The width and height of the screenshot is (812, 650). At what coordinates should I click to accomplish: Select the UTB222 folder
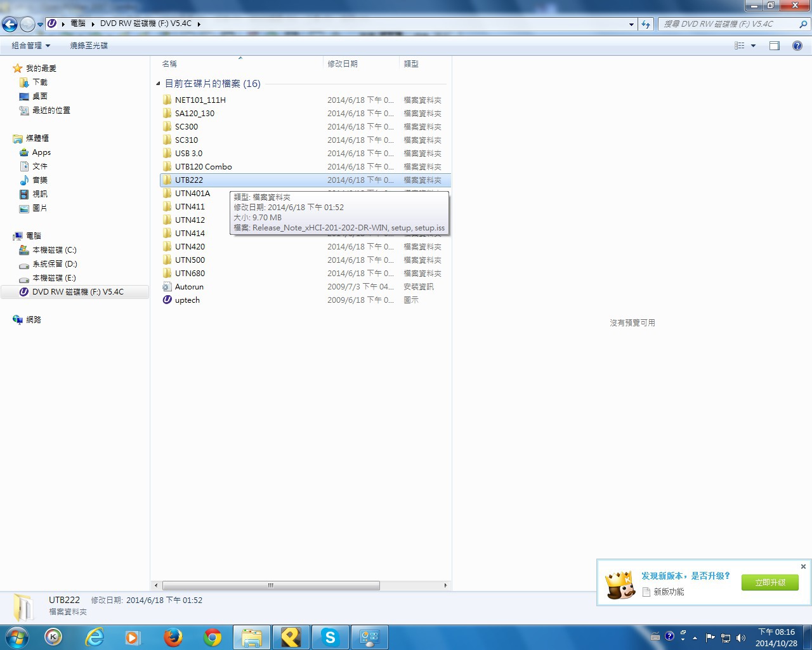click(305, 180)
